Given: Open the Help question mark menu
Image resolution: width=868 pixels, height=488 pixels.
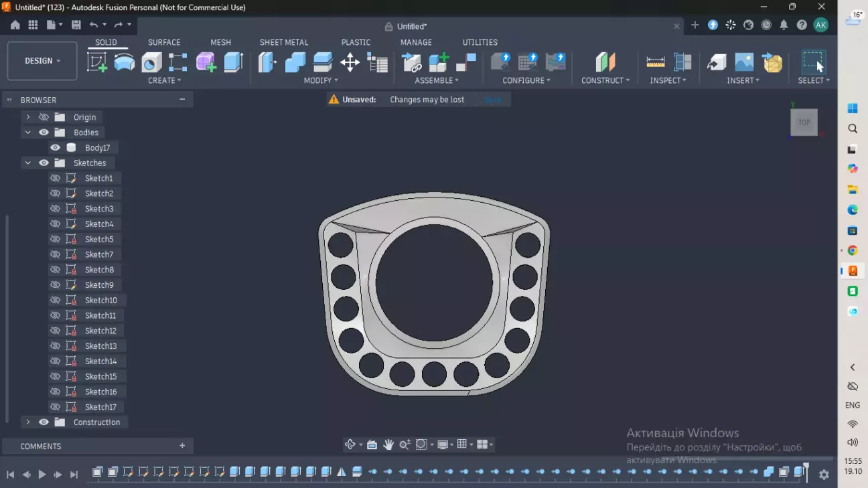Looking at the screenshot, I should 802,25.
